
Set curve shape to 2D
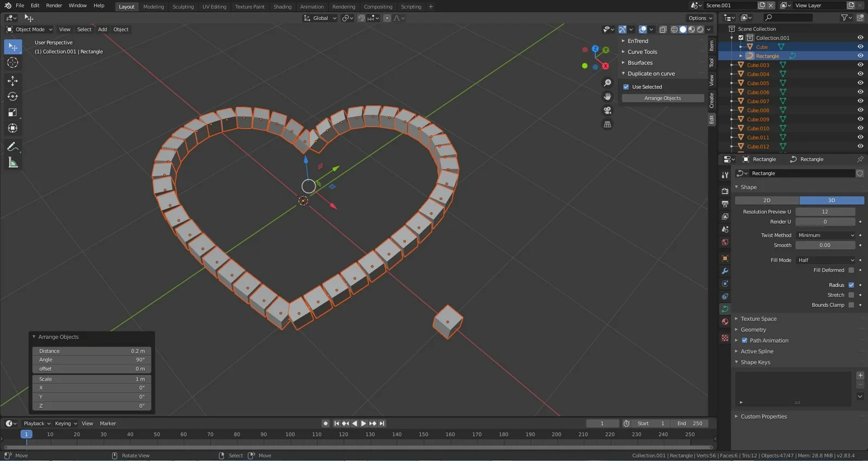(767, 200)
